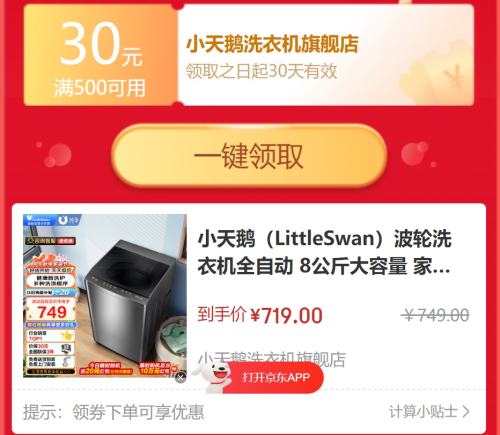Dismiss the floating banner via its small X icon
500x435 pixels.
180,378
